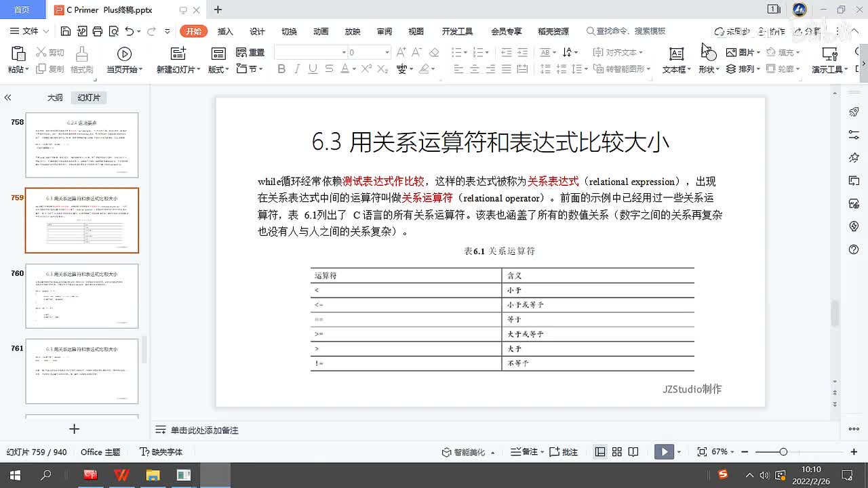Open the font name dropdown

point(343,52)
